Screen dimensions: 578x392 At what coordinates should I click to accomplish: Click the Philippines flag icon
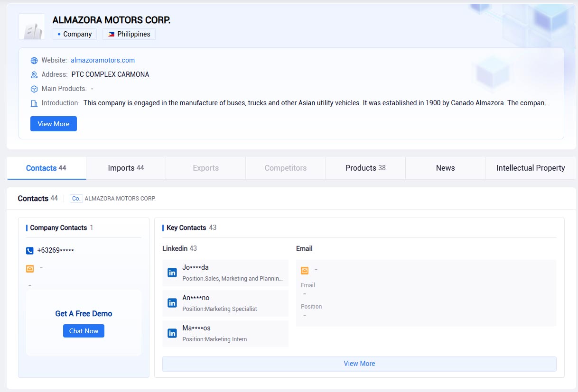[x=111, y=34]
